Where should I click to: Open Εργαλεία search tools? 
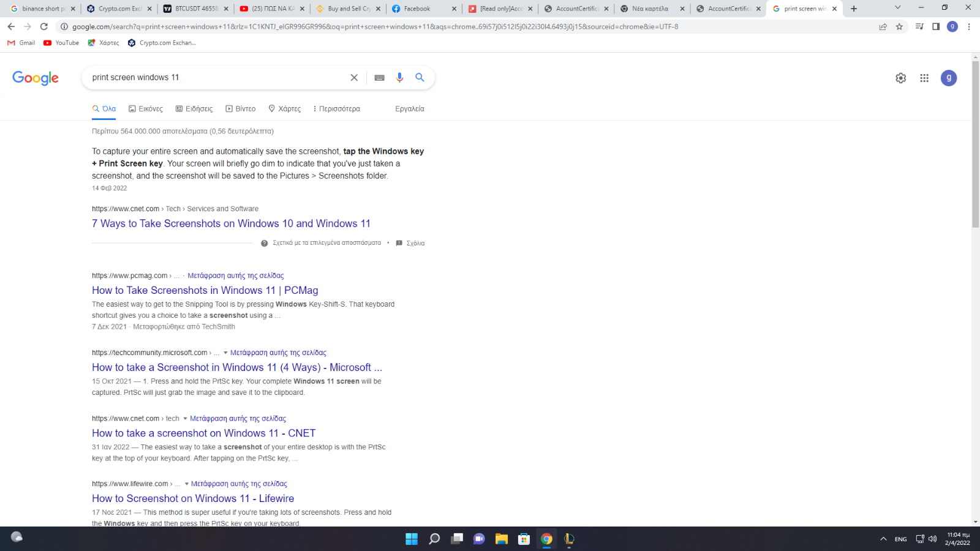[410, 108]
